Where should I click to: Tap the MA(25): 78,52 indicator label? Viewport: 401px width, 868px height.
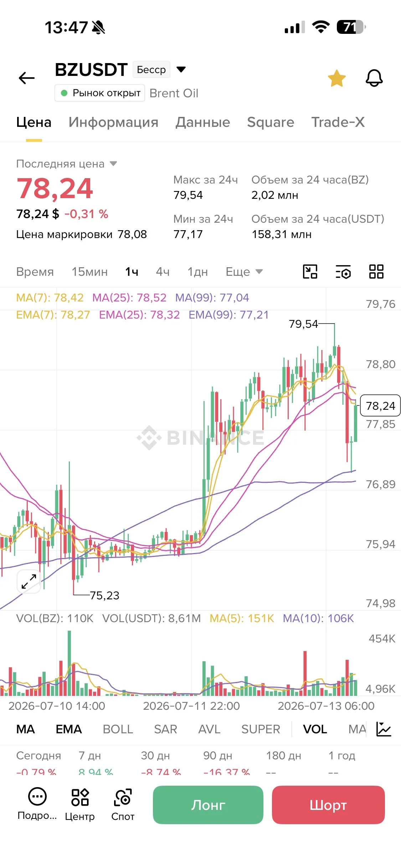tap(129, 298)
